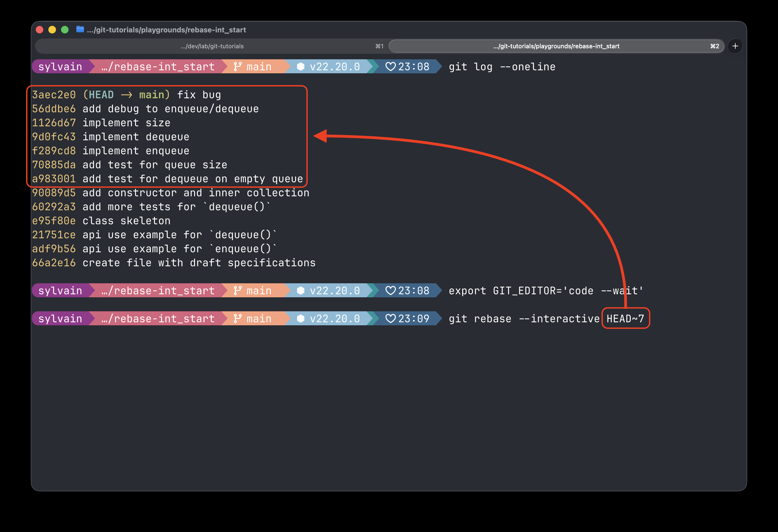
Task: Click the Node.js hexagon icon showing v22.20.0
Action: (x=301, y=67)
